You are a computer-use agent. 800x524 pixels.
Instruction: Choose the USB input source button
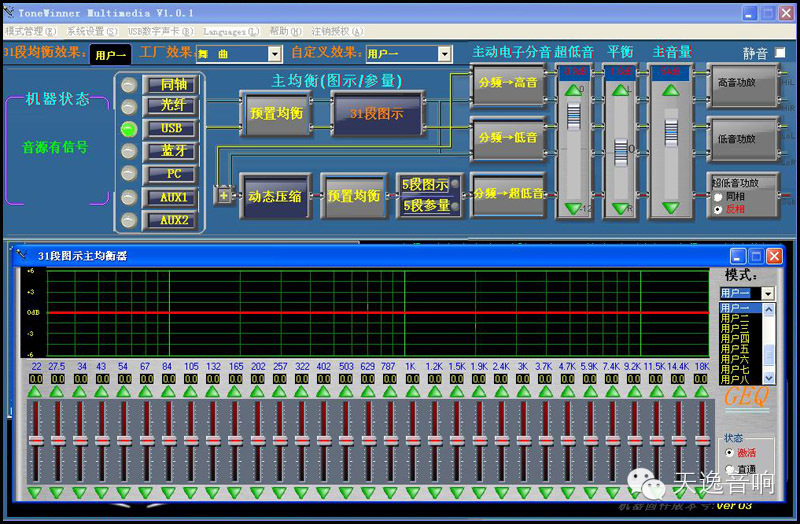[x=171, y=129]
